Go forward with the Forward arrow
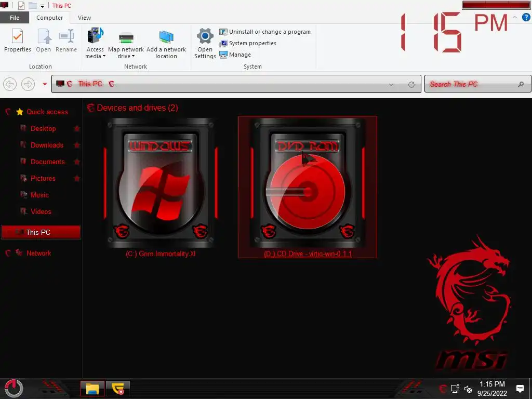This screenshot has width=532, height=399. (28, 84)
